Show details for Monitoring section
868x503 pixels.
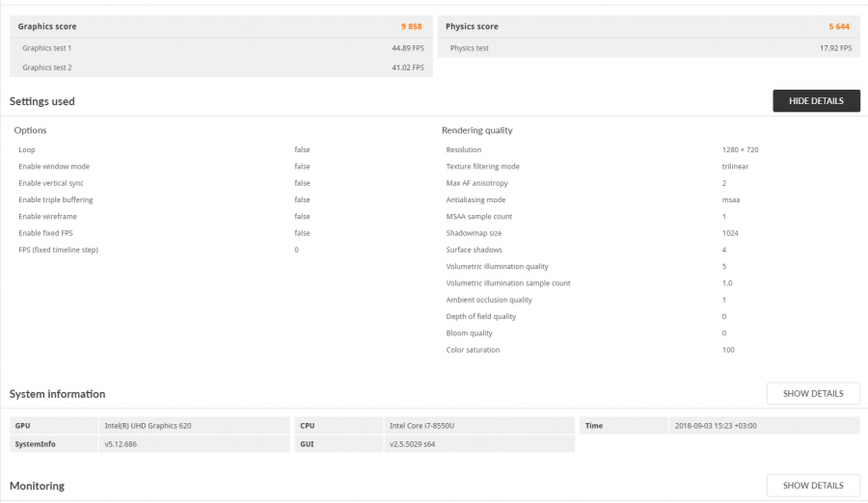click(x=813, y=486)
